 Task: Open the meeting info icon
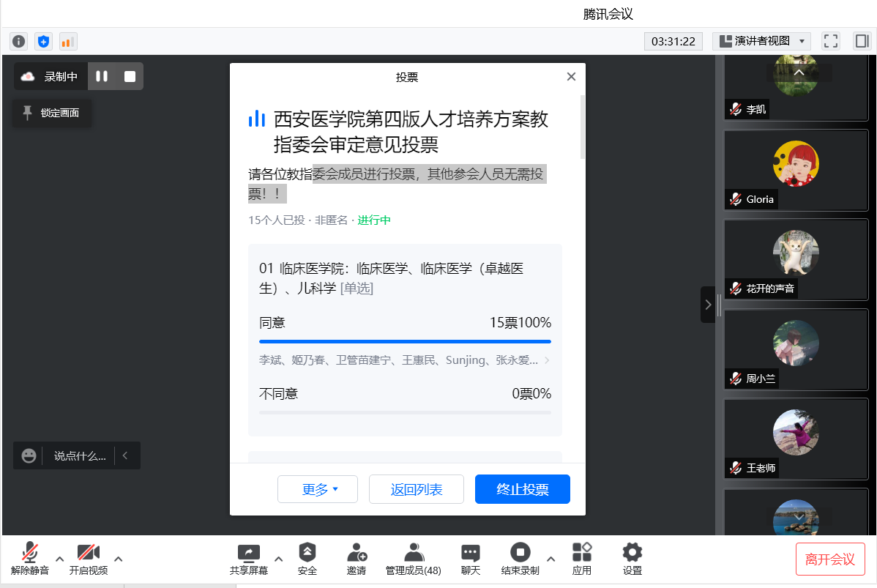[19, 42]
